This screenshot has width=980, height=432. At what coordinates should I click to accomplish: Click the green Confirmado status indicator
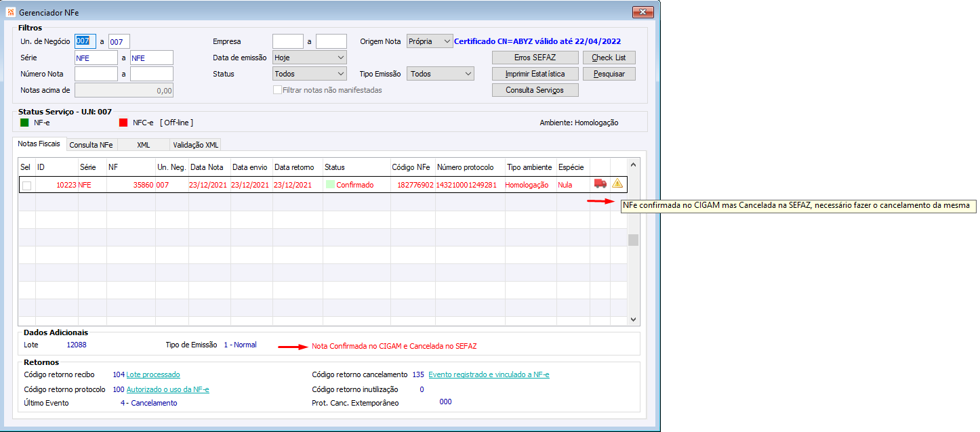[x=329, y=184]
